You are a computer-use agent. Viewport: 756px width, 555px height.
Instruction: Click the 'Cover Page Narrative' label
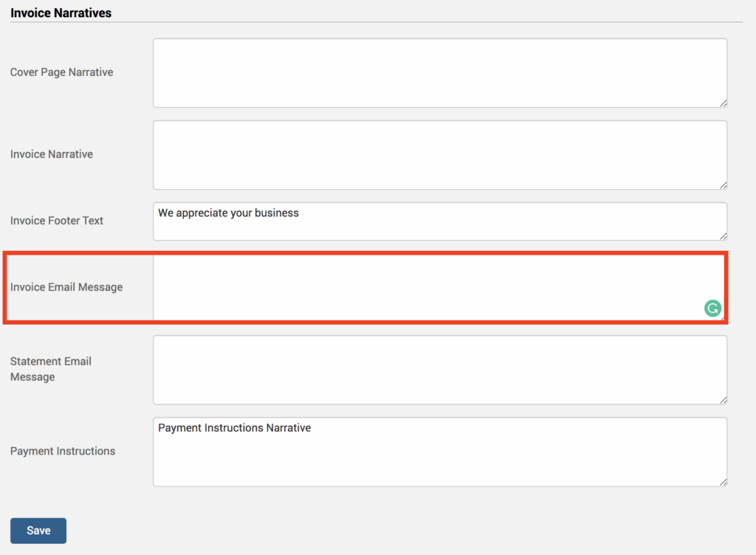tap(61, 72)
